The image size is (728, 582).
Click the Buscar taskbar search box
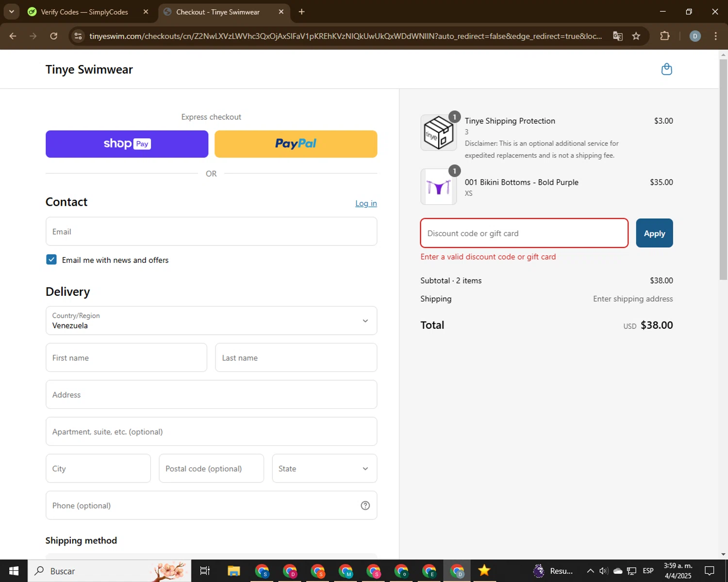pos(109,571)
